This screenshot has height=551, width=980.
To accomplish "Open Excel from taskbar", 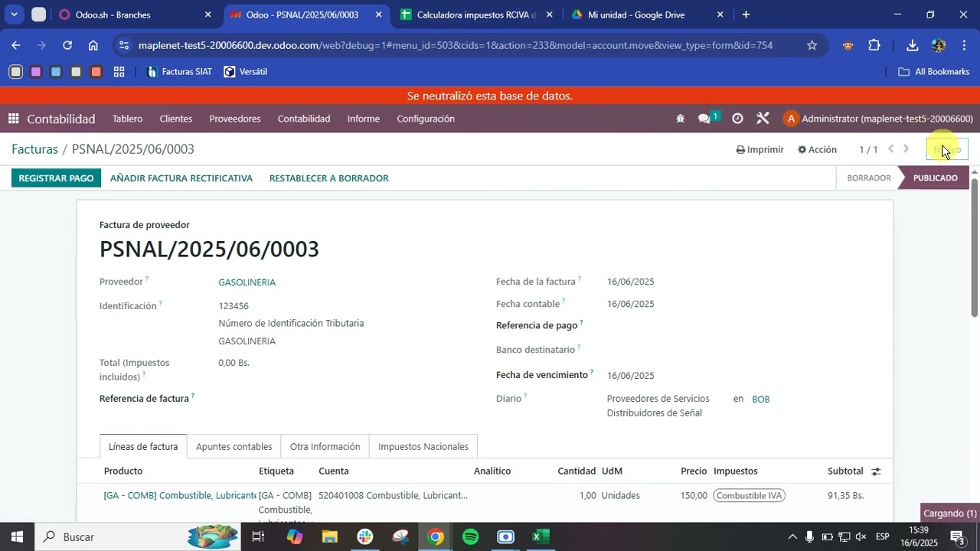I will tap(541, 536).
